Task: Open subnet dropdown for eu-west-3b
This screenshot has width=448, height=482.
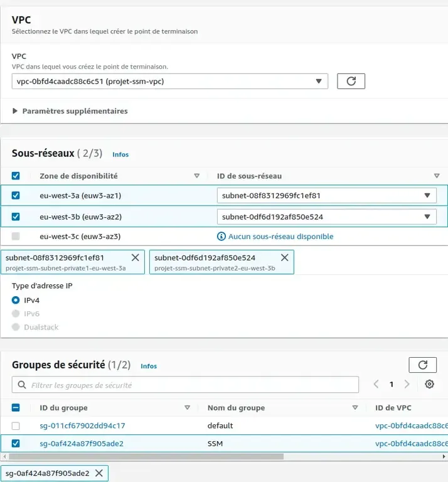Action: (x=327, y=217)
